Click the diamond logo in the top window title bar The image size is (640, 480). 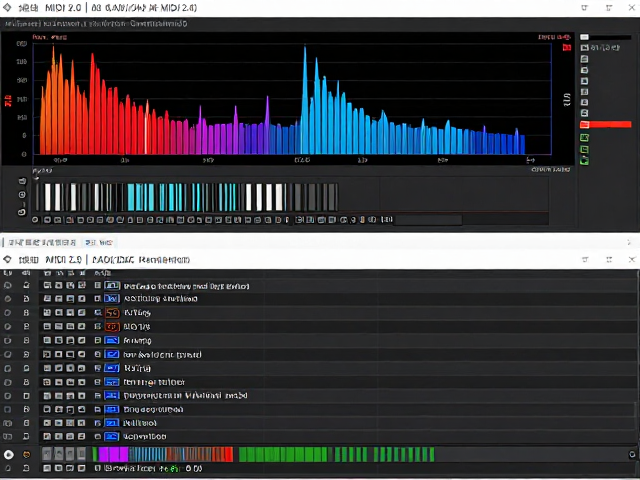[x=7, y=7]
